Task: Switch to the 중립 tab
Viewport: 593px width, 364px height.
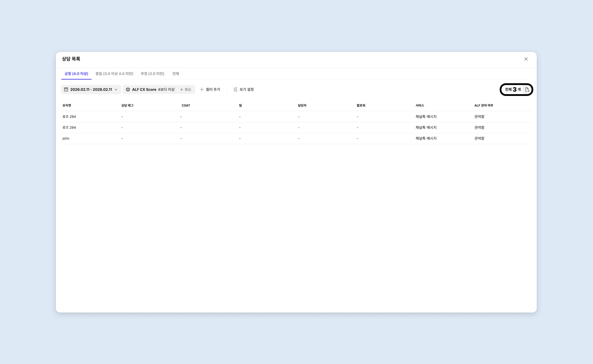Action: 114,74
